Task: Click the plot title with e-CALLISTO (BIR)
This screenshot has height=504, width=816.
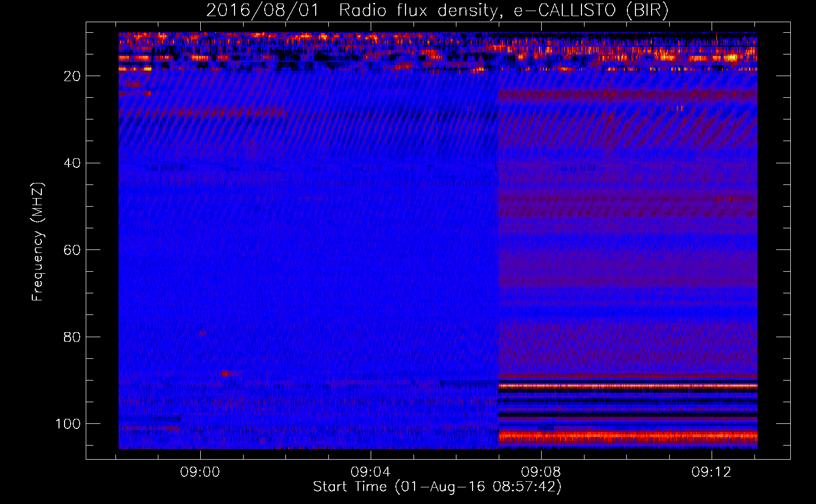Action: (437, 10)
